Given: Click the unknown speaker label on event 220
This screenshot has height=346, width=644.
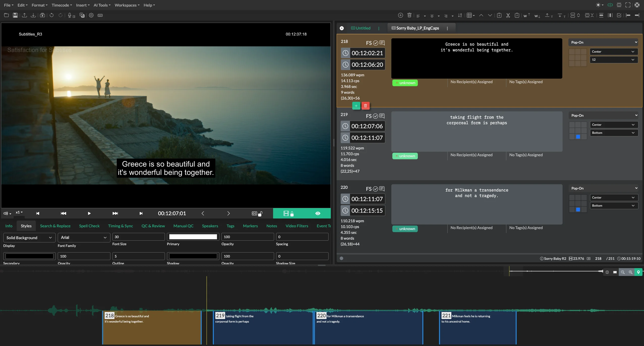Looking at the screenshot, I should 405,229.
